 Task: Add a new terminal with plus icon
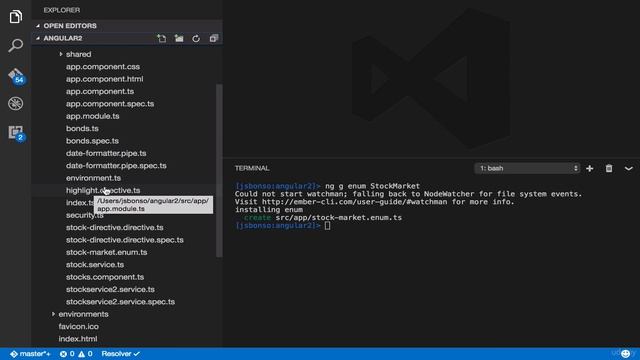pyautogui.click(x=590, y=168)
